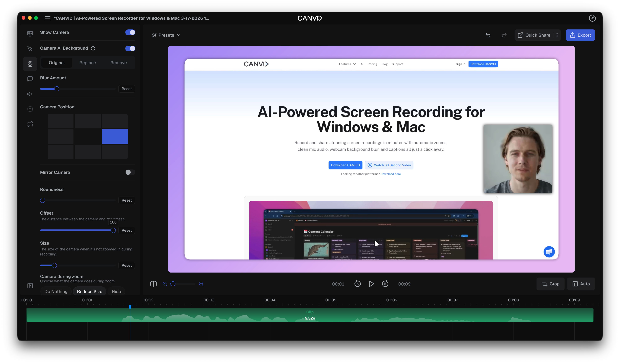
Task: Click the Export button
Action: (580, 35)
